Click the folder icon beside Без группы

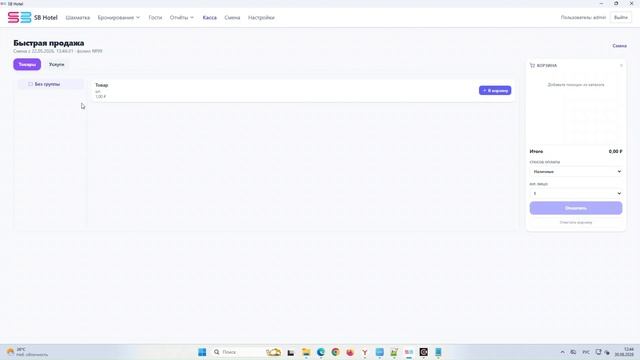30,84
